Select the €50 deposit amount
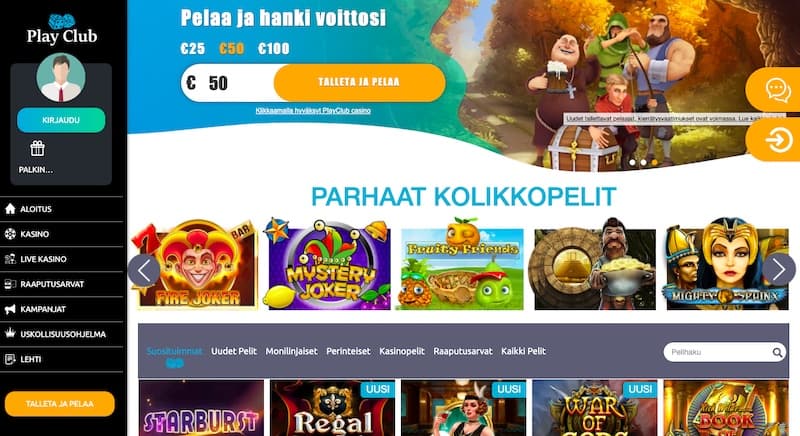Viewport: 800px width, 436px height. click(232, 48)
